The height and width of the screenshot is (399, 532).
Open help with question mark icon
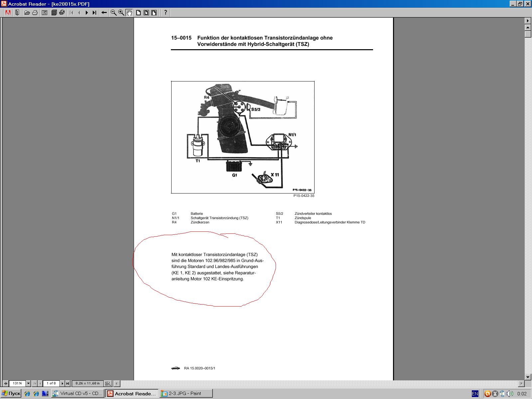tap(166, 13)
